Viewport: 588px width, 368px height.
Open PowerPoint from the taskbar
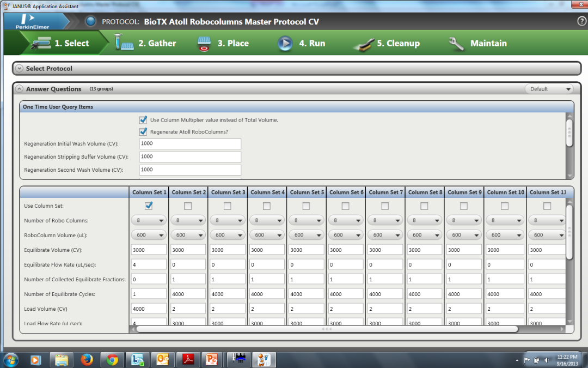(x=212, y=360)
